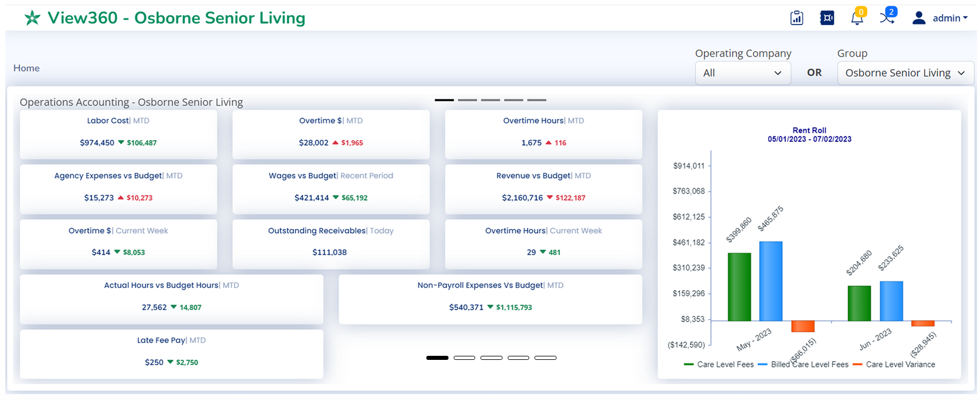This screenshot has width=980, height=400.
Task: Click View360 - Osborne Senior Living title
Action: tap(176, 18)
